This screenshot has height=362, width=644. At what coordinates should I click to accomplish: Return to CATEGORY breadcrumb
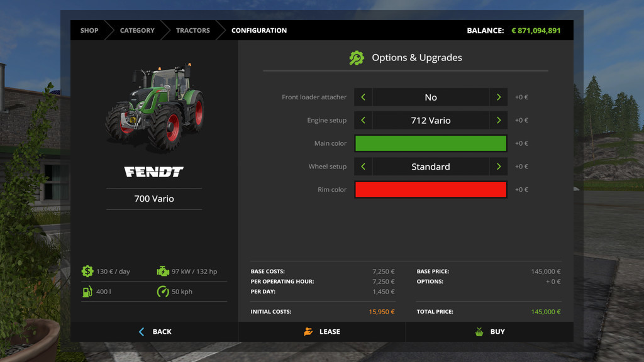[x=137, y=30]
